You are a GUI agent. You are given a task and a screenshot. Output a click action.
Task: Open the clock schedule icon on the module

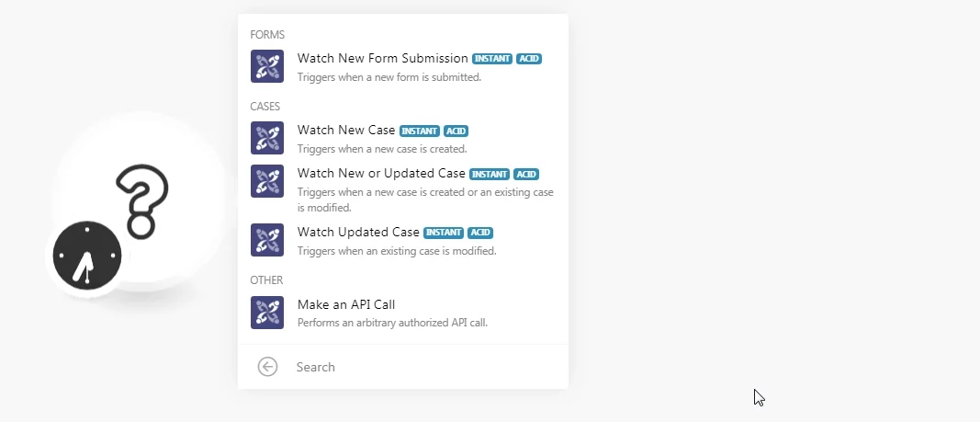(87, 255)
